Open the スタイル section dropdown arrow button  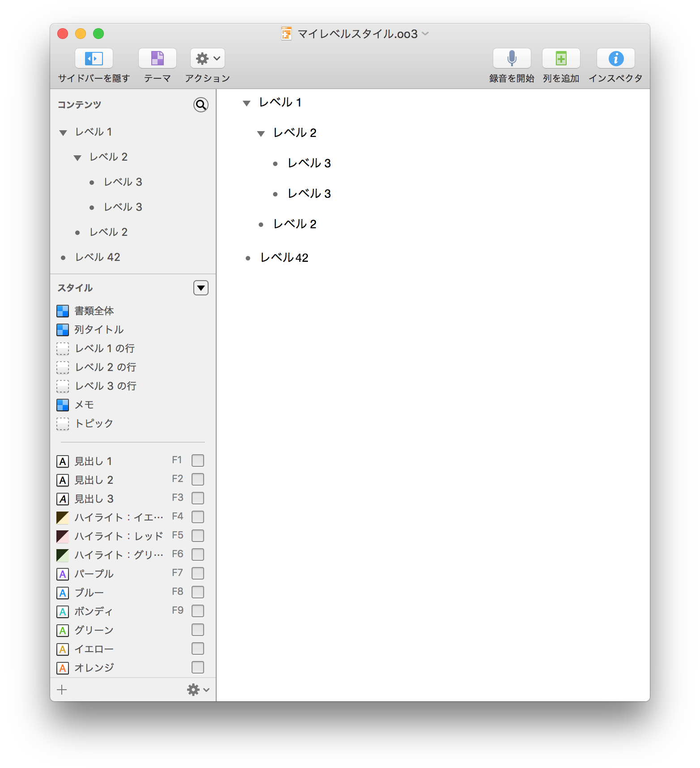click(x=201, y=288)
